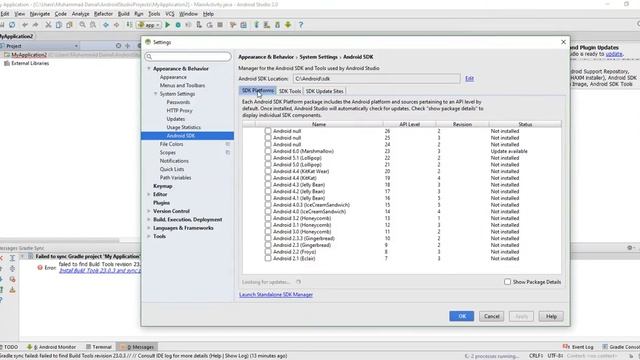Open the Refactor menu

click(103, 14)
